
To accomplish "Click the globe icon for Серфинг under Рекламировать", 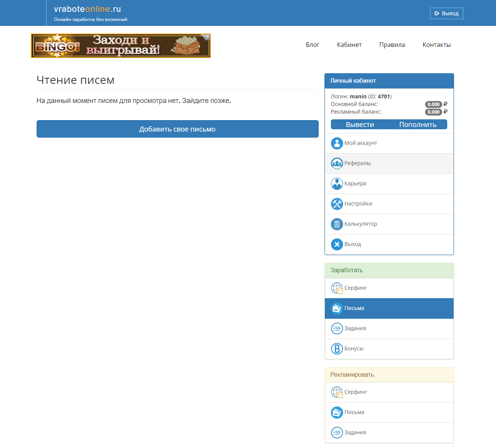I will (x=337, y=392).
